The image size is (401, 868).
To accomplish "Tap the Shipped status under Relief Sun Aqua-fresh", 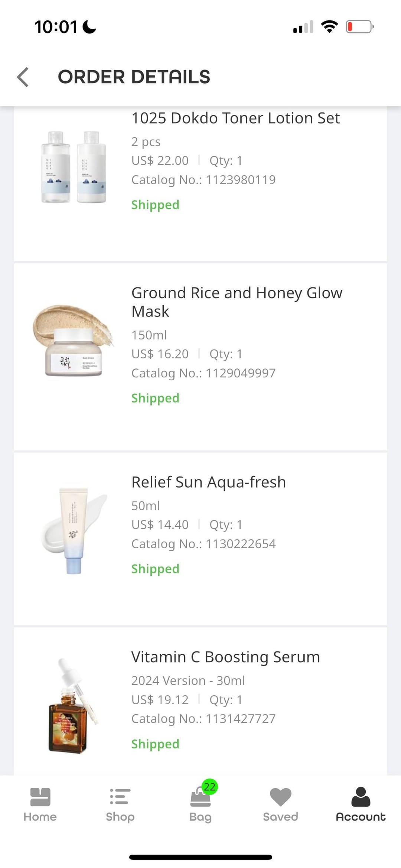I will coord(155,569).
